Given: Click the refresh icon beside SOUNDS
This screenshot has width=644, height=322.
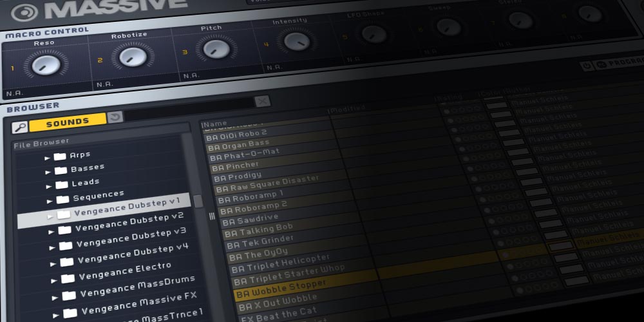Looking at the screenshot, I should tap(115, 117).
